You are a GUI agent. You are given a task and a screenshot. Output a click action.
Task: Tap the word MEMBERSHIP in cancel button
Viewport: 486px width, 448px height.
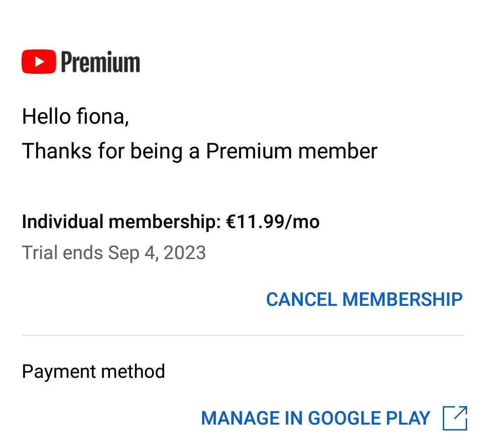coord(402,299)
